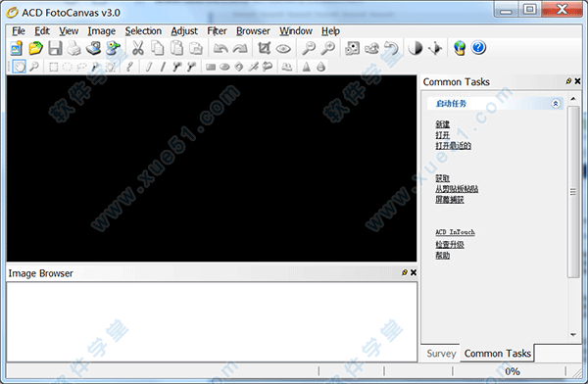Select the Hand pan tool

click(x=19, y=67)
